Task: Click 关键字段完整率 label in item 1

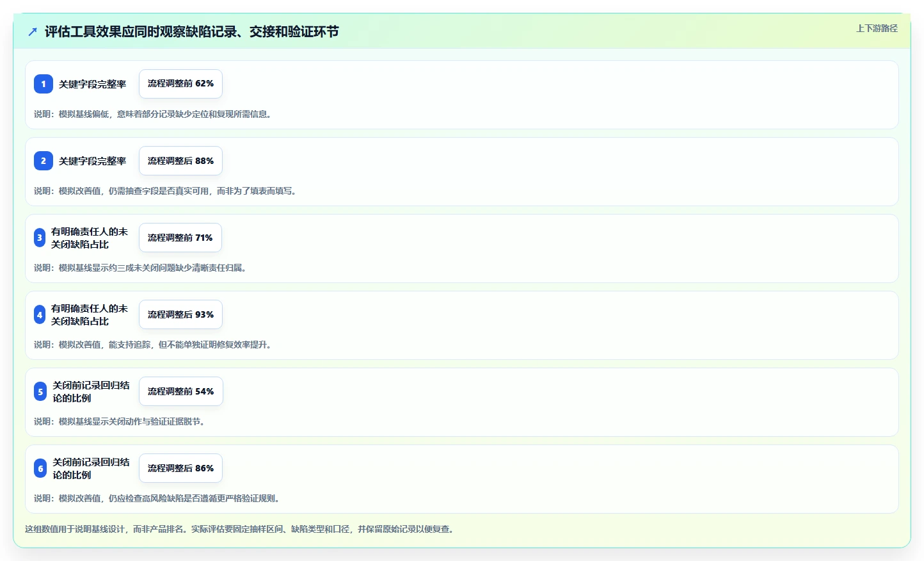Action: click(93, 84)
